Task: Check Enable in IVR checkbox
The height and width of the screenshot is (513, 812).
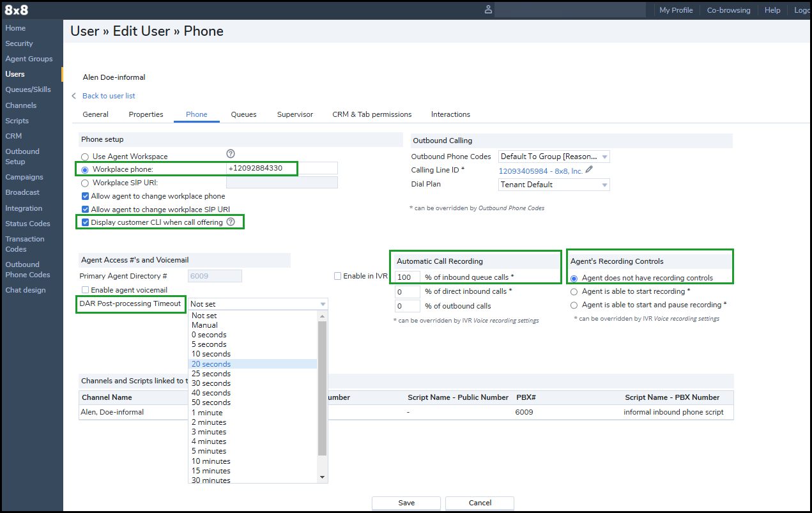Action: 337,276
